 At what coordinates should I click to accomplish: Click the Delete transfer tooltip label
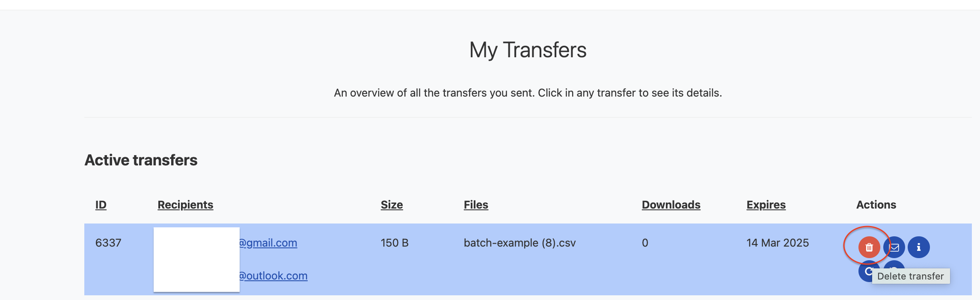pyautogui.click(x=910, y=276)
